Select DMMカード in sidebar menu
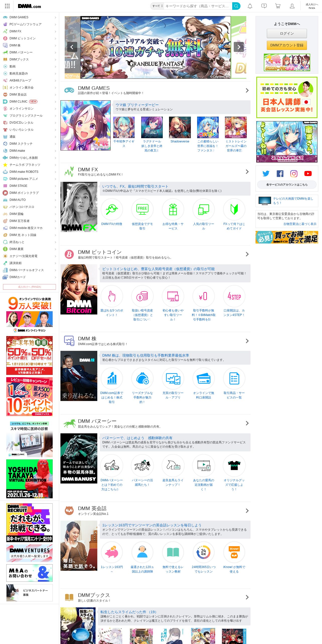The height and width of the screenshot is (644, 322). pos(29,277)
